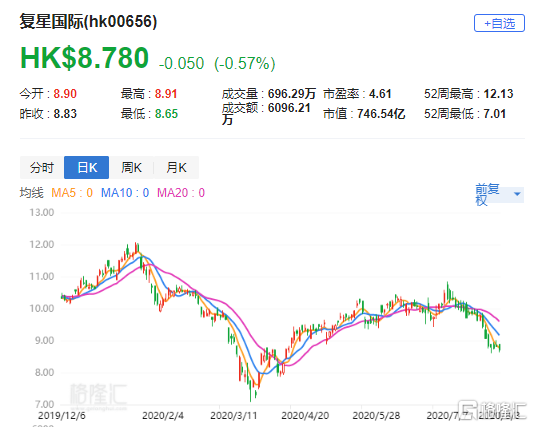Image resolution: width=533 pixels, height=427 pixels.
Task: Click the price change -0.050
Action: click(182, 63)
